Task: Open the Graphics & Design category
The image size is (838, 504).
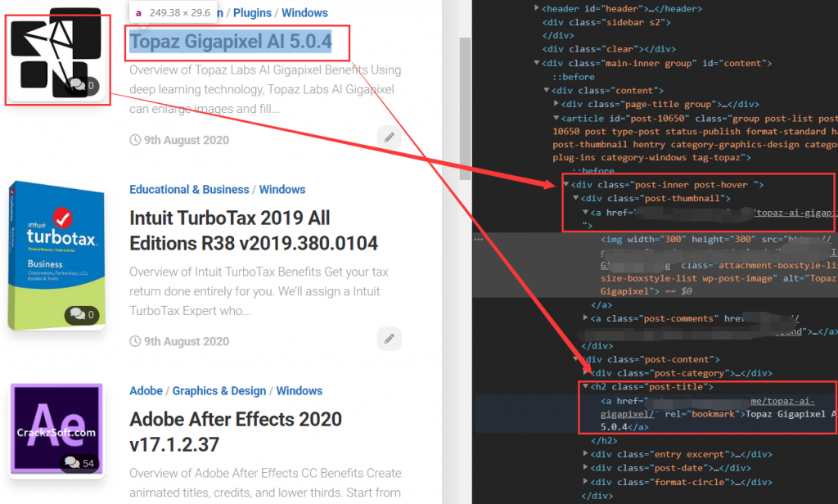Action: click(219, 391)
